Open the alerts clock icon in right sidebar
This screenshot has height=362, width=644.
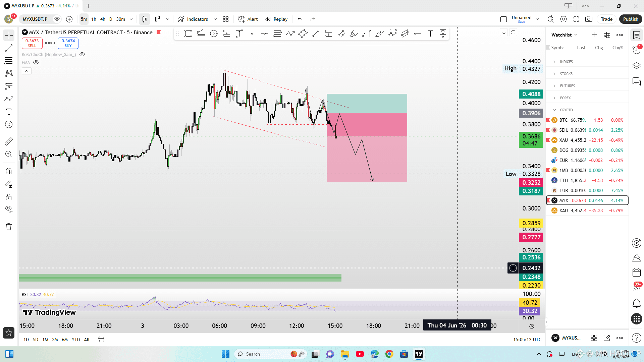click(636, 50)
